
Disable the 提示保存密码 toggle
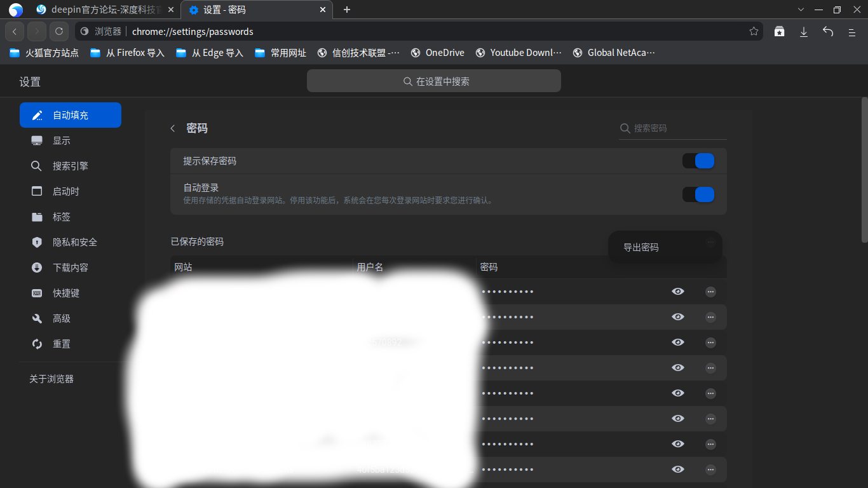(698, 161)
